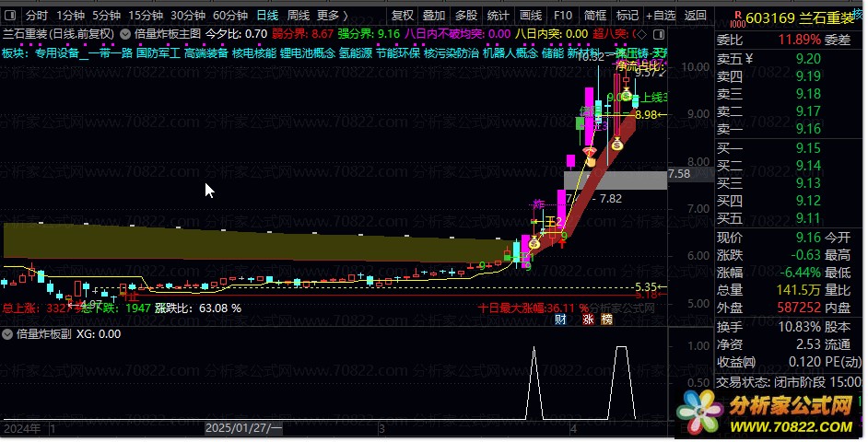Click the 卖一 price 9.16
The height and width of the screenshot is (442, 868).
(x=808, y=129)
